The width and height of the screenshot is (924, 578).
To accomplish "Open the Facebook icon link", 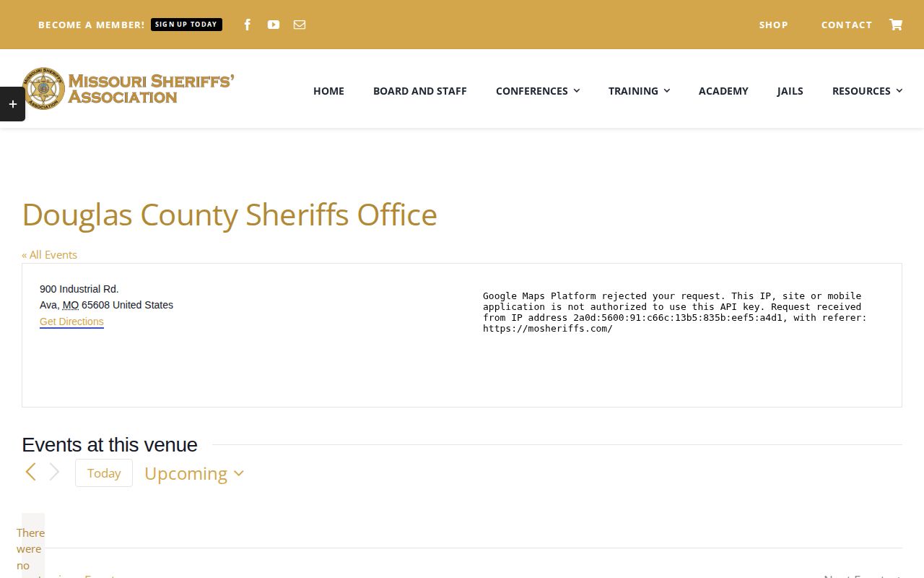I will coord(248,25).
